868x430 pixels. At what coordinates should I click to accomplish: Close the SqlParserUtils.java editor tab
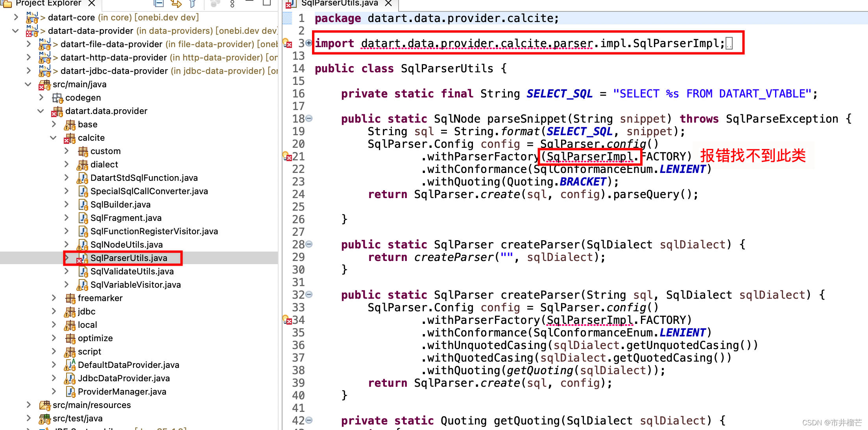coord(388,4)
